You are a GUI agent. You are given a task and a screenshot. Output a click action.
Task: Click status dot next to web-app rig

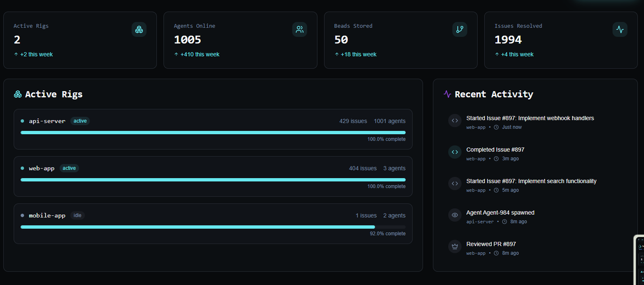pos(22,168)
